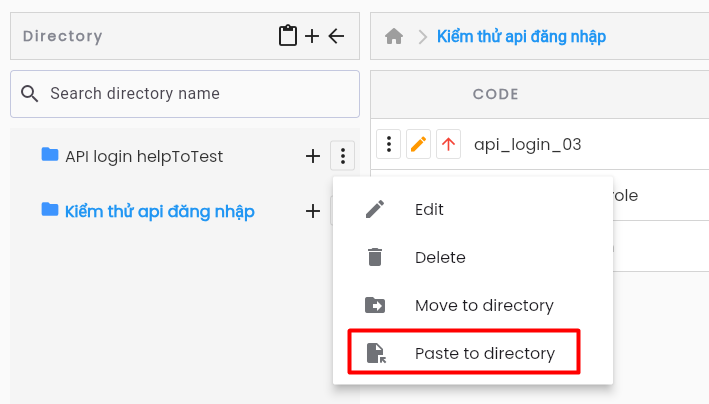Click the search magnifier icon

pyautogui.click(x=29, y=94)
